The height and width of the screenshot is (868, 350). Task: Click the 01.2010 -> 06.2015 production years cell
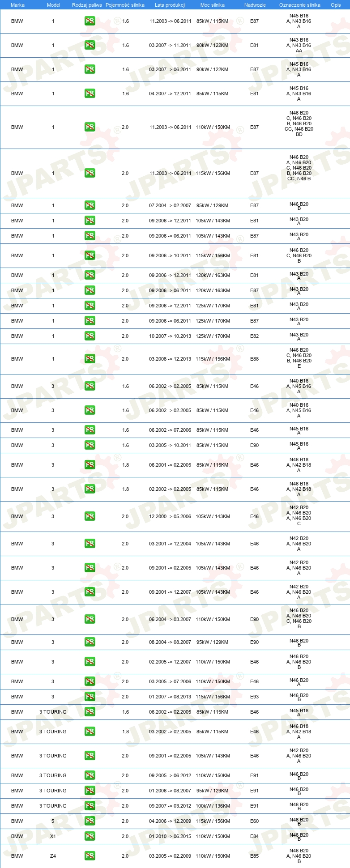pos(170,836)
